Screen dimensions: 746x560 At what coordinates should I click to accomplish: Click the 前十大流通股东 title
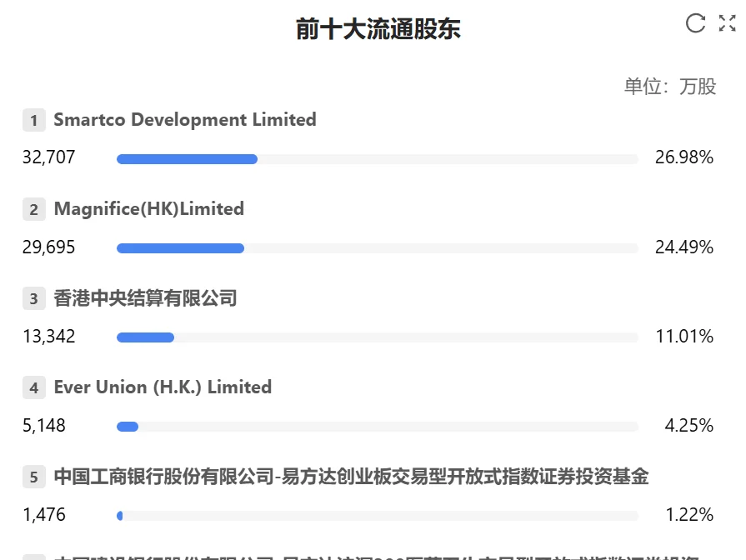click(378, 28)
